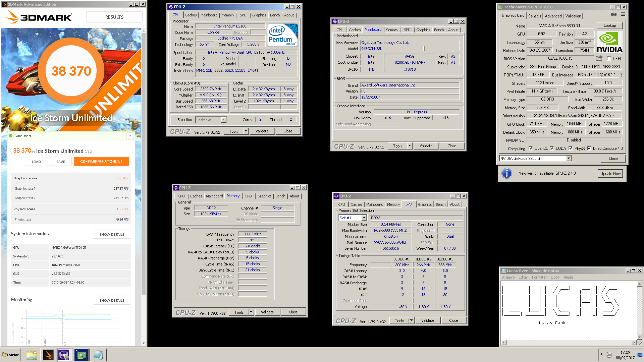Switch to the CPU-Z taskbar icon
Screen dimensions: 644x362
pos(64,355)
